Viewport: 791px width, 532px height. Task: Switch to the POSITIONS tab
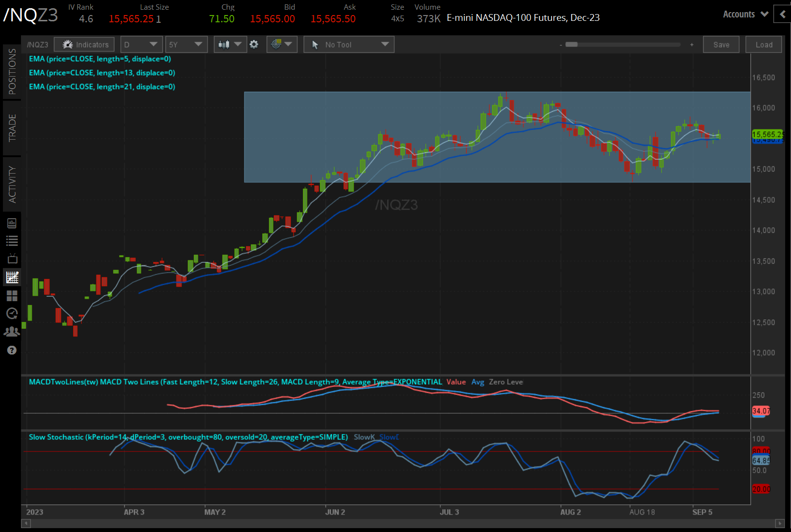(x=12, y=72)
